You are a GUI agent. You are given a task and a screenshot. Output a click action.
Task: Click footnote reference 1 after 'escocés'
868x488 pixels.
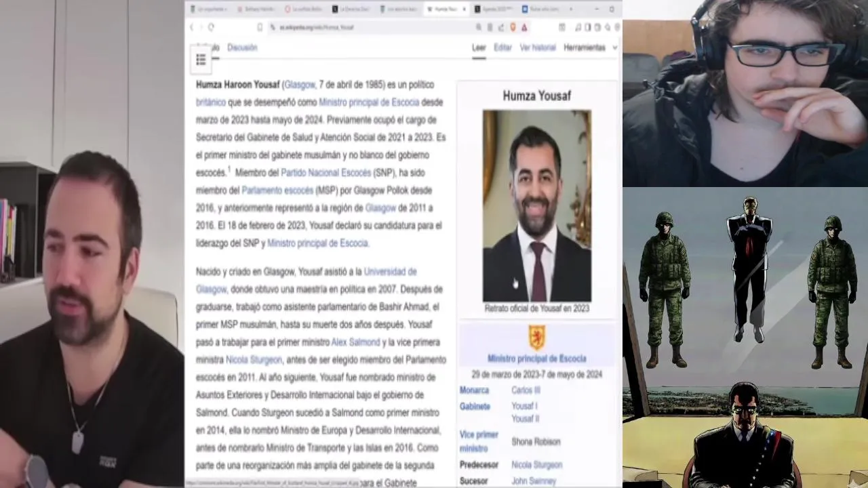pos(229,169)
